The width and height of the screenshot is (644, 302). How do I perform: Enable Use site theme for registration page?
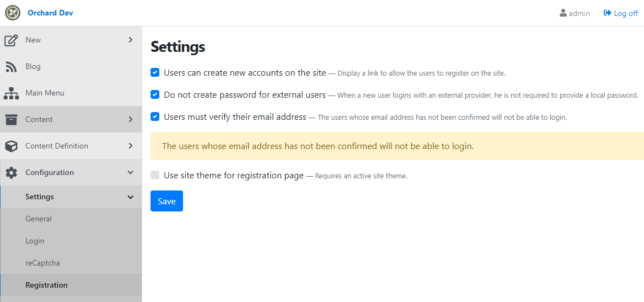coord(155,175)
